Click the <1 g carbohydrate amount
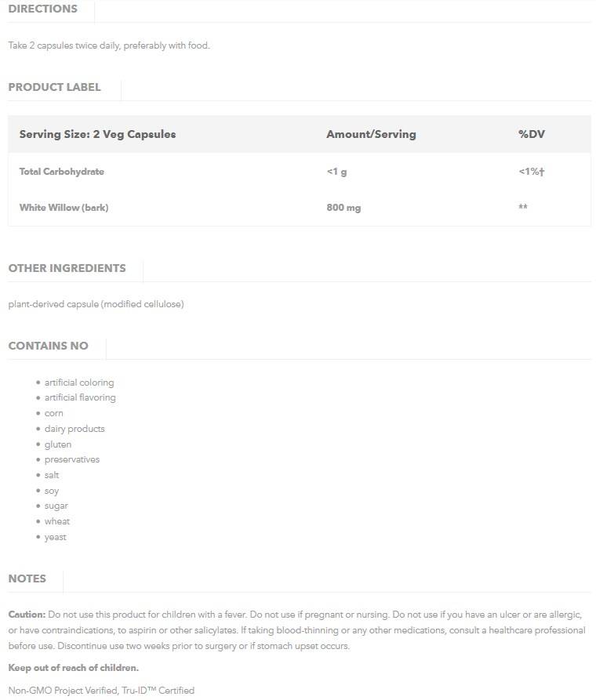Screen dimensions: 596x700 [336, 172]
